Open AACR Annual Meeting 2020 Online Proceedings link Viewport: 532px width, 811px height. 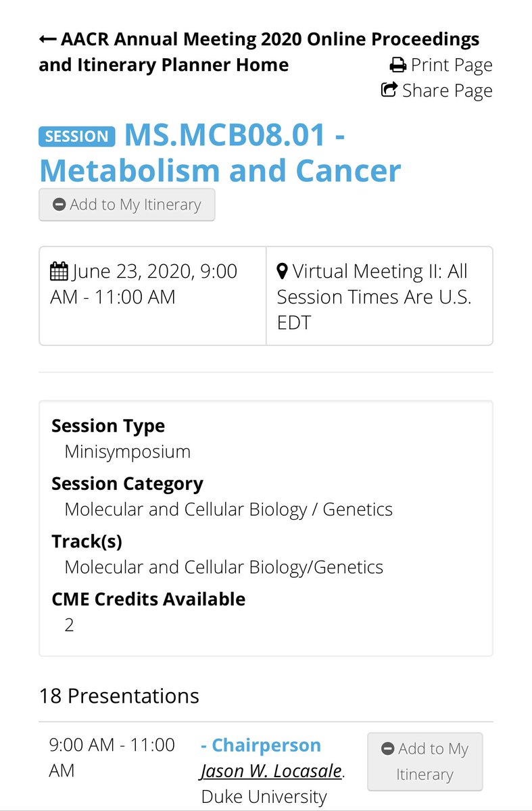coord(260,52)
